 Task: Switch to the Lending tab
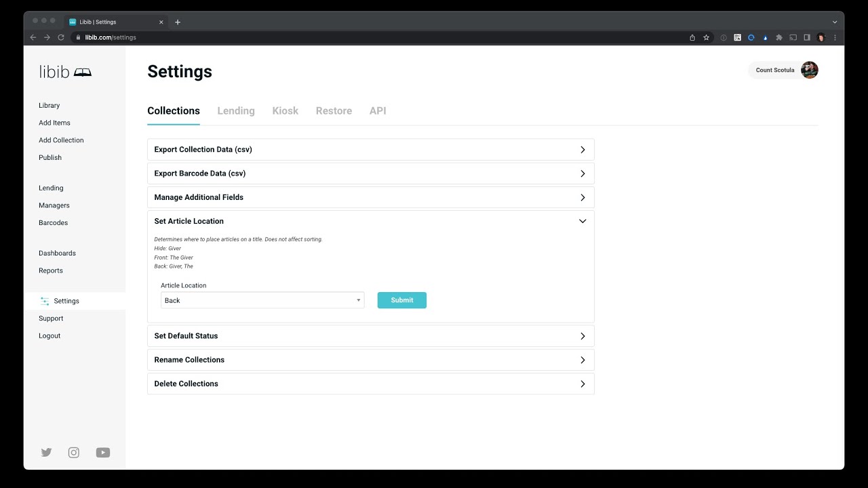point(236,111)
